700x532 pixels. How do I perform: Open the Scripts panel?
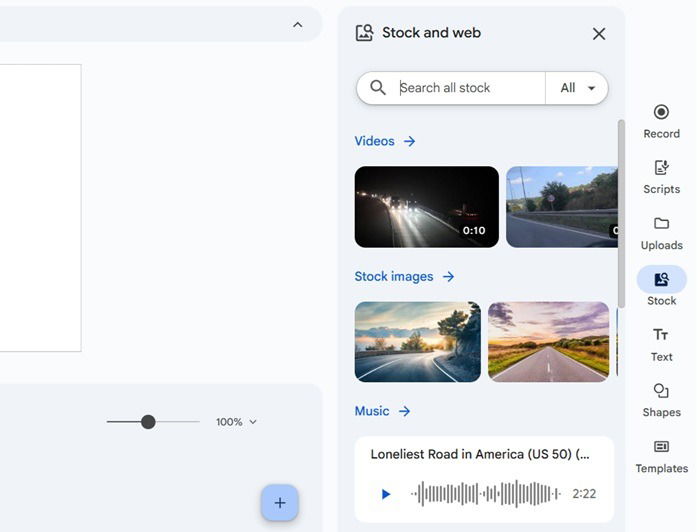(661, 177)
